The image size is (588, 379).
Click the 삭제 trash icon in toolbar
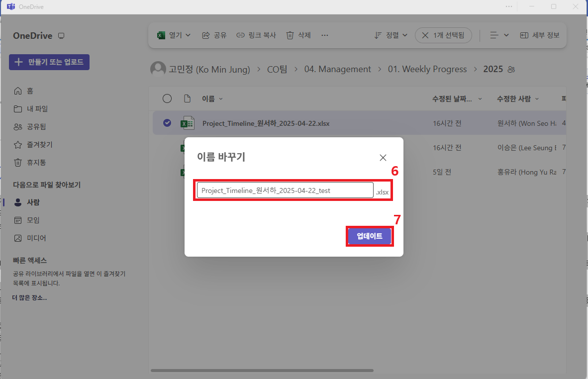point(290,35)
